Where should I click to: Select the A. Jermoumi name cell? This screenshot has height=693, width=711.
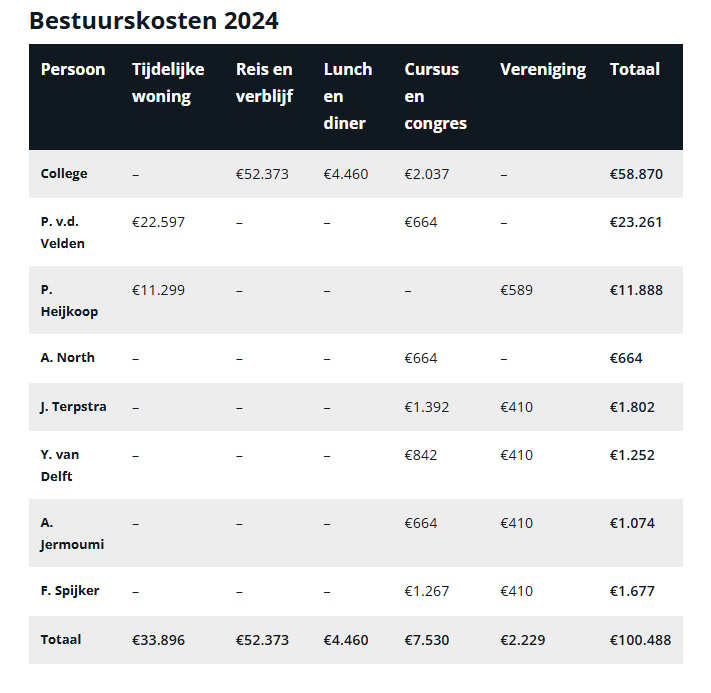click(x=72, y=533)
